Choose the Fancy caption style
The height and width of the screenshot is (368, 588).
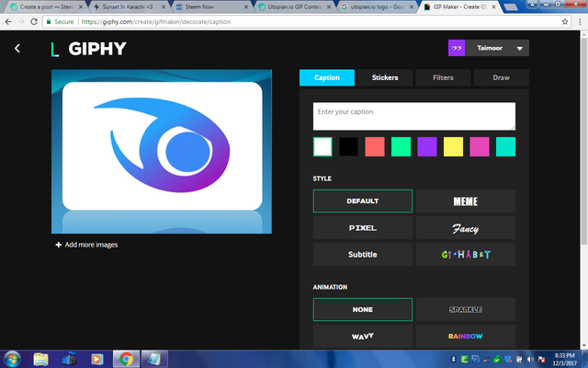pos(466,228)
